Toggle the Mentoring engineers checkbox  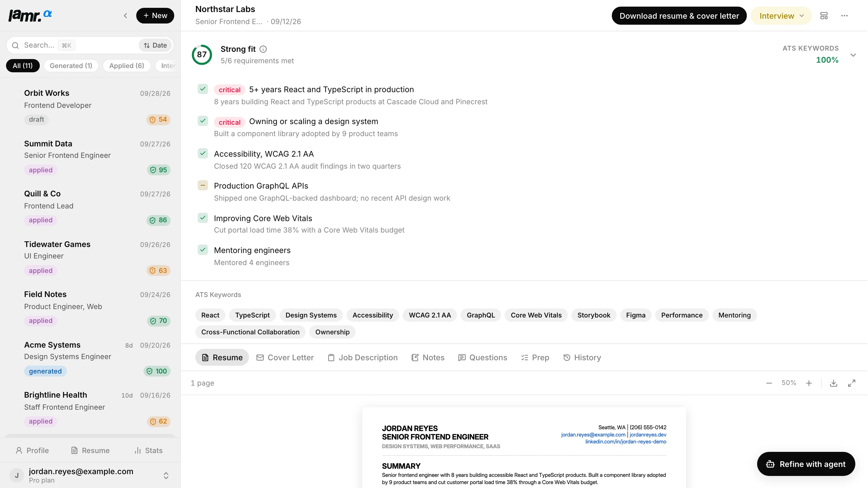(x=203, y=249)
